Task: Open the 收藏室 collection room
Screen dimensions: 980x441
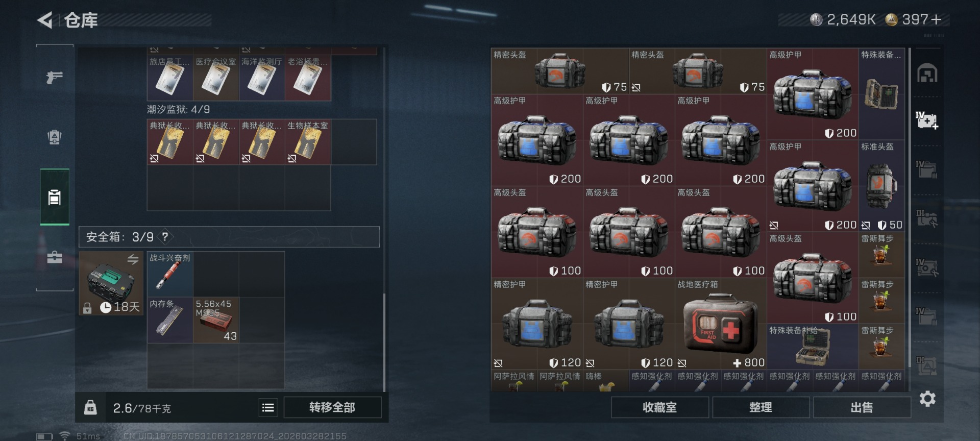Action: 659,407
